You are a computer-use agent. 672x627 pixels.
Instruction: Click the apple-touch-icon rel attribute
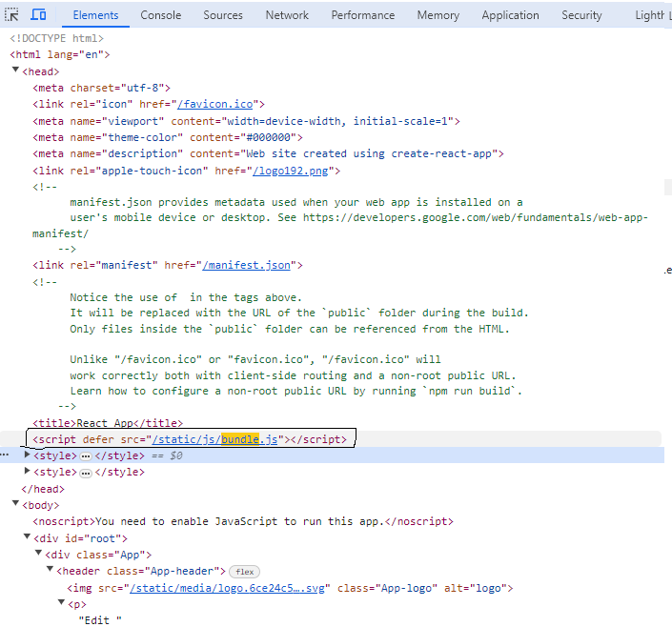(139, 171)
